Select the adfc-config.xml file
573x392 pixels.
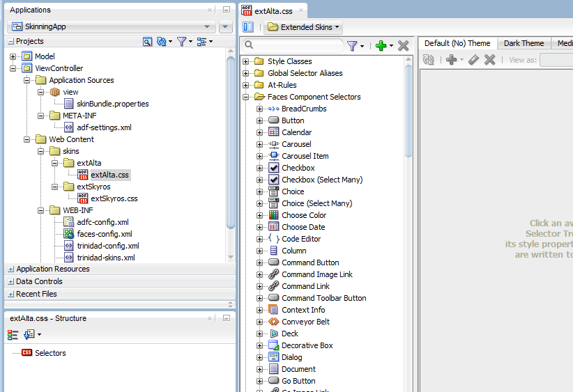[102, 222]
